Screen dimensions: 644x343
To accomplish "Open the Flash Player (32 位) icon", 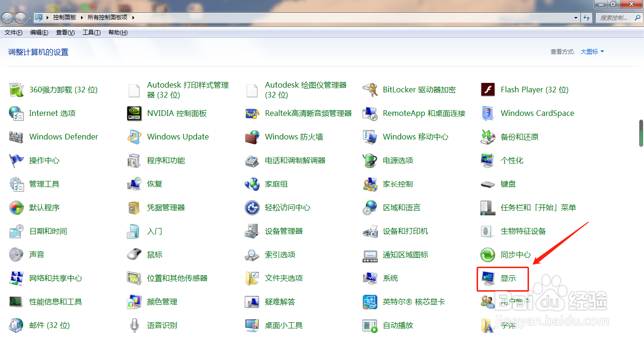I will [x=488, y=90].
